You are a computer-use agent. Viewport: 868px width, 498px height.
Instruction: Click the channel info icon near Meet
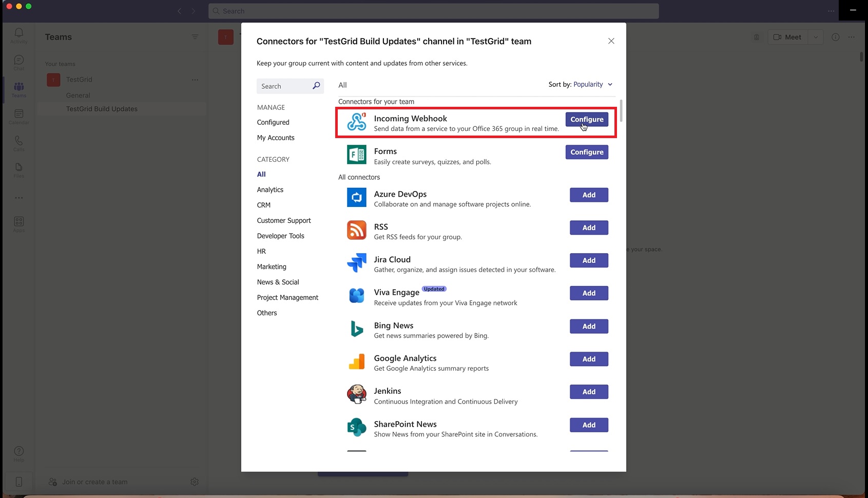coord(836,37)
